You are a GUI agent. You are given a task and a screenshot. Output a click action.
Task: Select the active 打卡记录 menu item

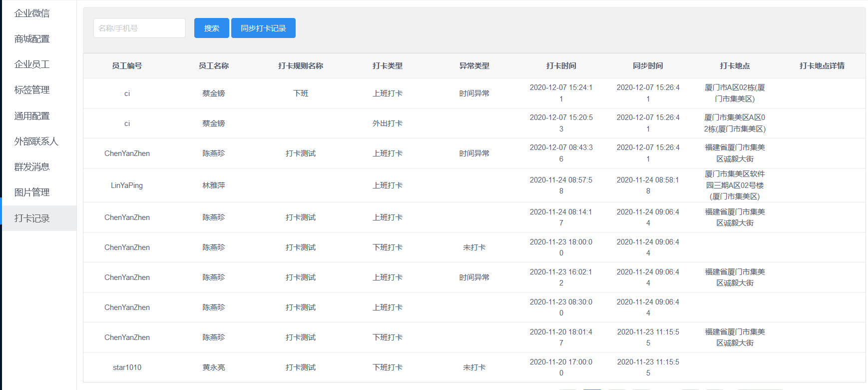point(32,218)
